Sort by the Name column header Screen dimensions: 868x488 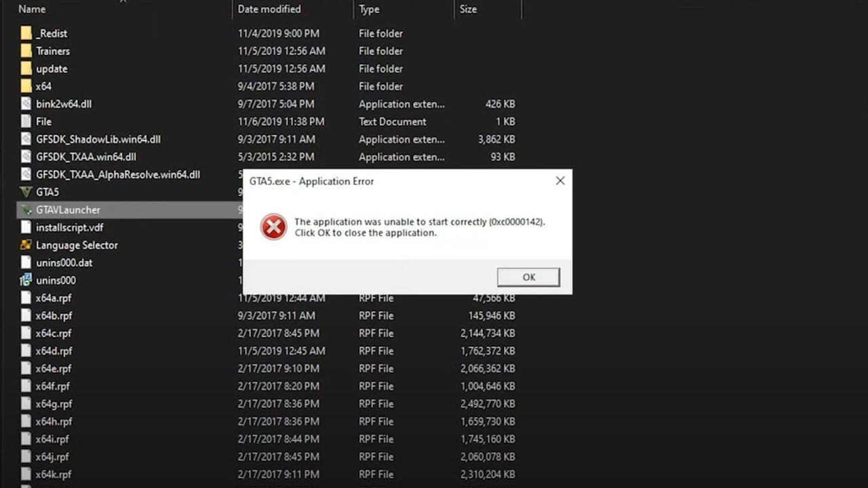coord(32,9)
